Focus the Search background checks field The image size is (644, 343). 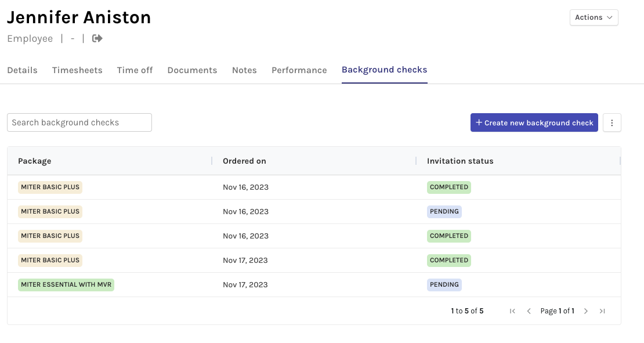(79, 122)
